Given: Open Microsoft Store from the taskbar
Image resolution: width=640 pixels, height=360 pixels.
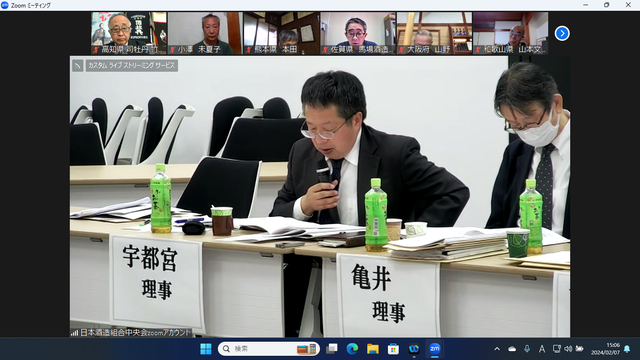Looking at the screenshot, I should [x=393, y=349].
